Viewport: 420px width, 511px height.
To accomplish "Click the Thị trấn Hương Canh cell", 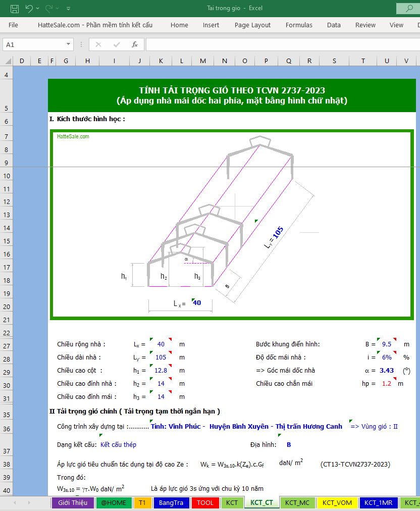I will [x=308, y=427].
